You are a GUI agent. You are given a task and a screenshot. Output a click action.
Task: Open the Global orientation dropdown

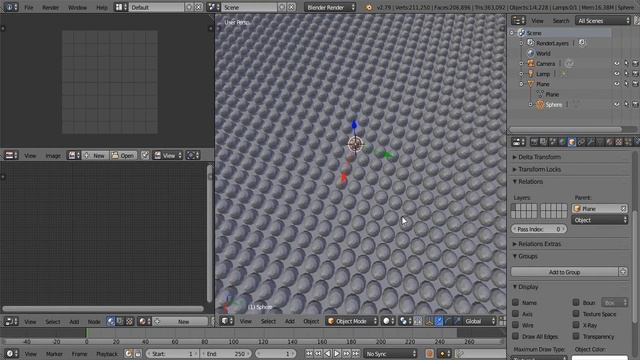[x=479, y=321]
